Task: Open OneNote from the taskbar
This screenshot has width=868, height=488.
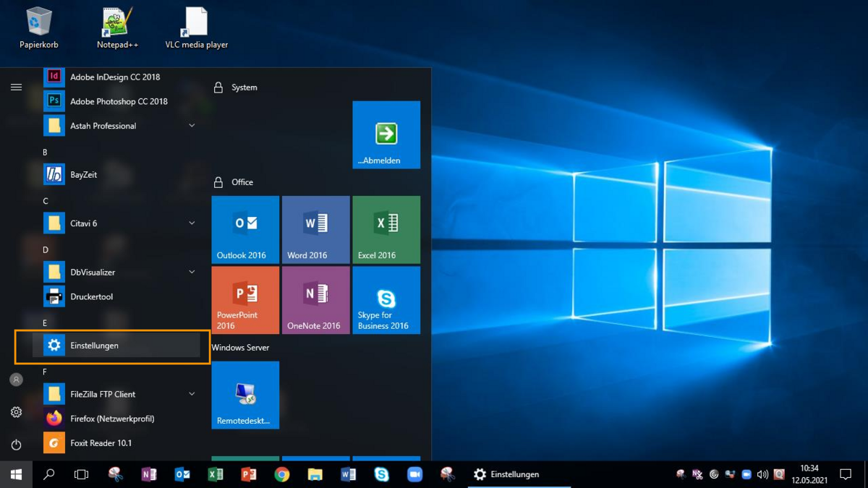Action: point(149,474)
